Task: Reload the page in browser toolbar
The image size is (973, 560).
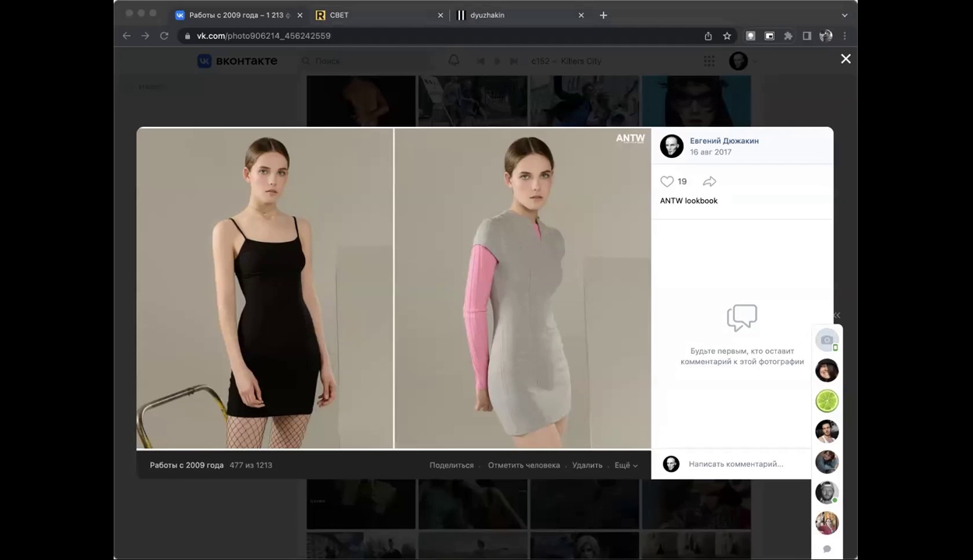Action: pyautogui.click(x=164, y=36)
